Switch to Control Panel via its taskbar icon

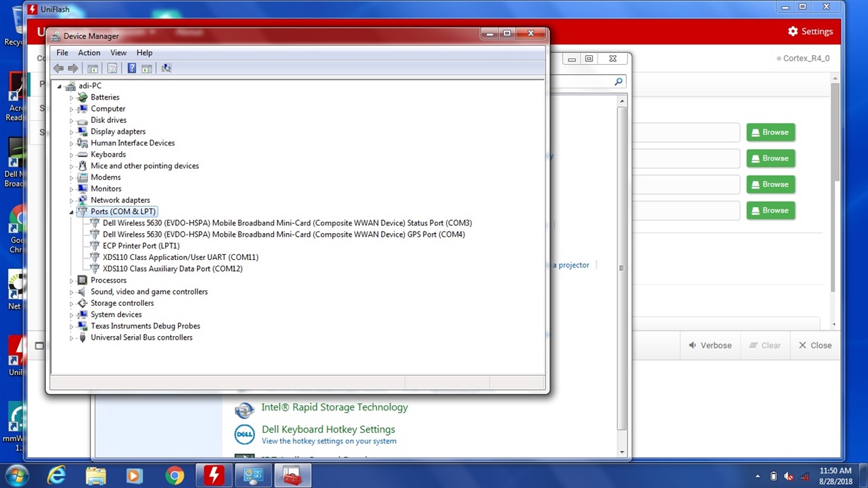point(253,476)
